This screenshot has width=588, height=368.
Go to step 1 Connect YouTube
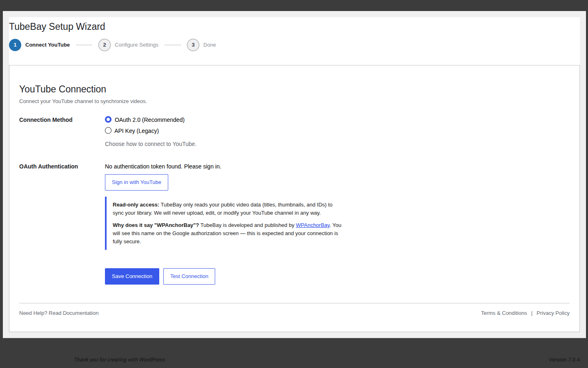click(40, 45)
